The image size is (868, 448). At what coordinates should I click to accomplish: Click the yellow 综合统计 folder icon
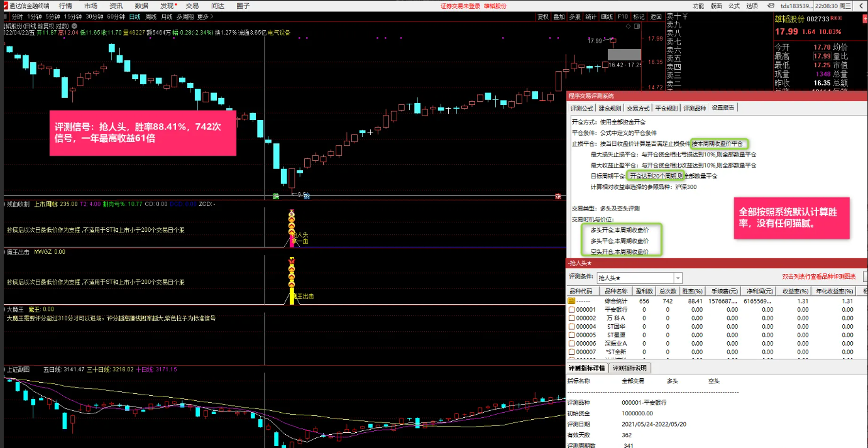tap(571, 301)
